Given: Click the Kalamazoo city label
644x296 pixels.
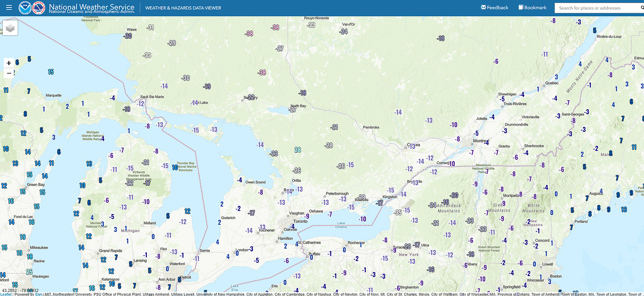Looking at the screenshot, I should pos(110,280).
